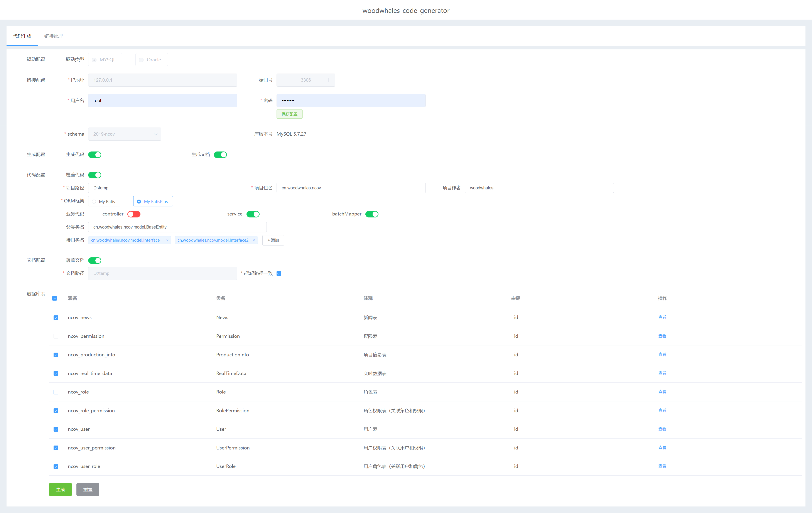Disable the batchMapper switch
The image size is (812, 513).
(372, 214)
